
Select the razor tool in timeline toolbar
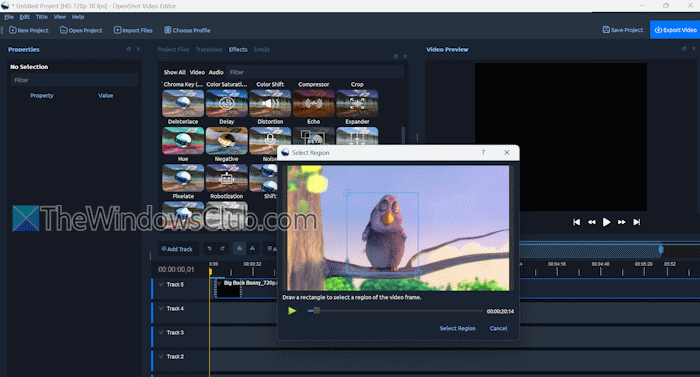tap(252, 248)
